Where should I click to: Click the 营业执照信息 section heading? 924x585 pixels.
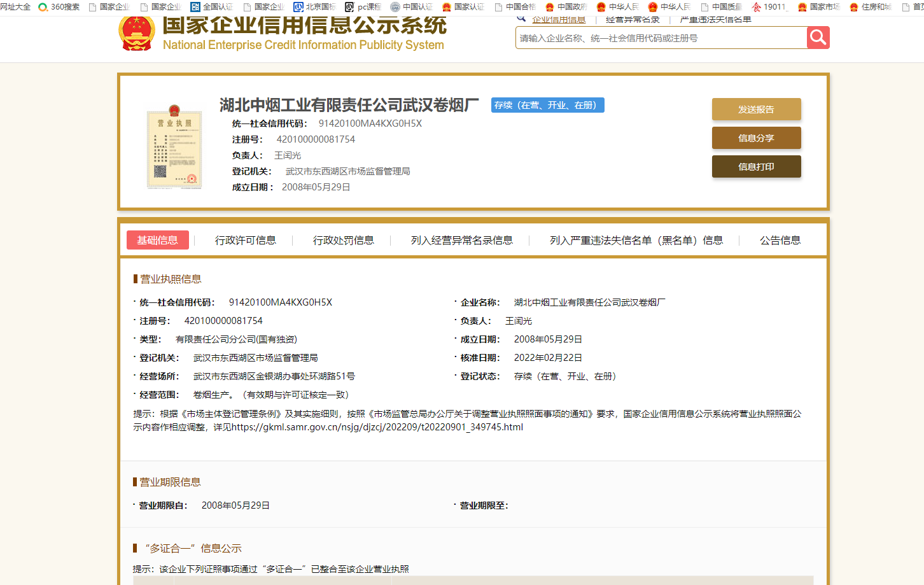(x=171, y=279)
